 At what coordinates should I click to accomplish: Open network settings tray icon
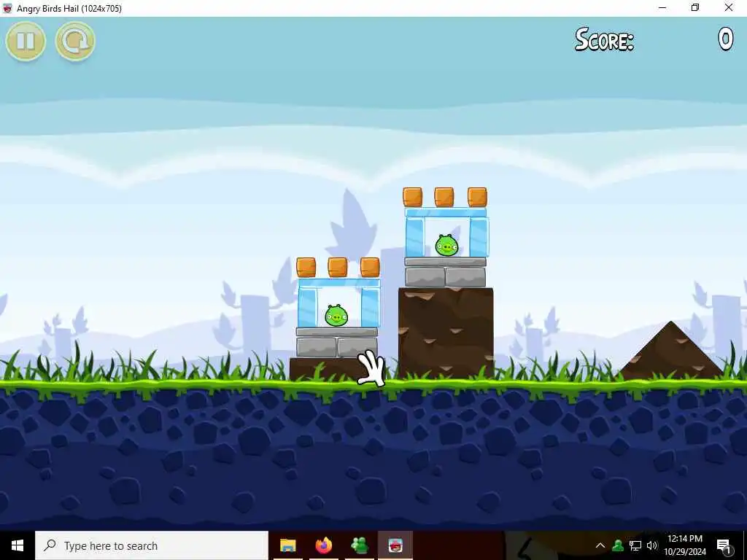click(x=635, y=545)
